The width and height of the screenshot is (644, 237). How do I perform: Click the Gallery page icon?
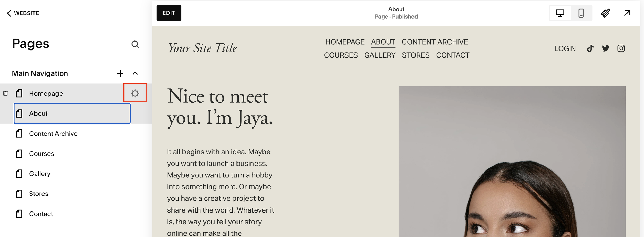[19, 174]
